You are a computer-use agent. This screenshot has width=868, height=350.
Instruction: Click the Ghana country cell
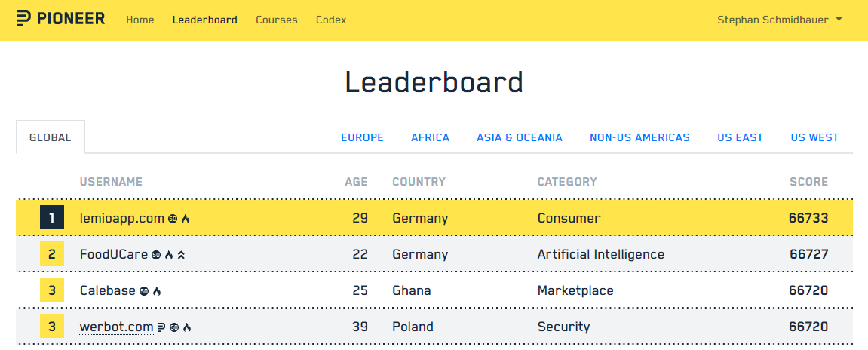[x=411, y=290]
